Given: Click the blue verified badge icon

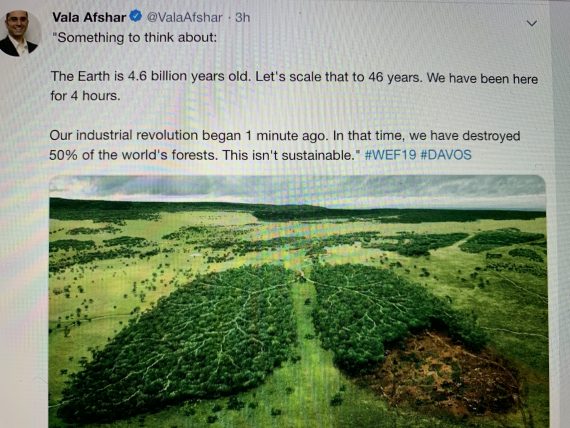Looking at the screenshot, I should (x=136, y=16).
